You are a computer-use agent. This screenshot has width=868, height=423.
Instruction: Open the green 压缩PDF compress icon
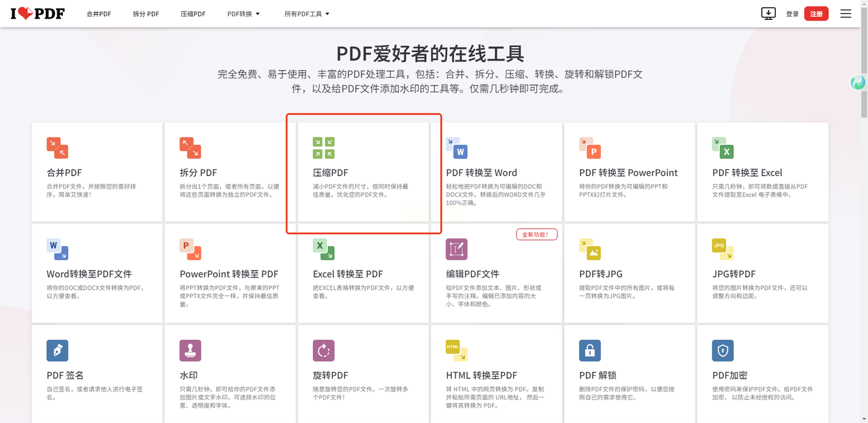pyautogui.click(x=324, y=148)
